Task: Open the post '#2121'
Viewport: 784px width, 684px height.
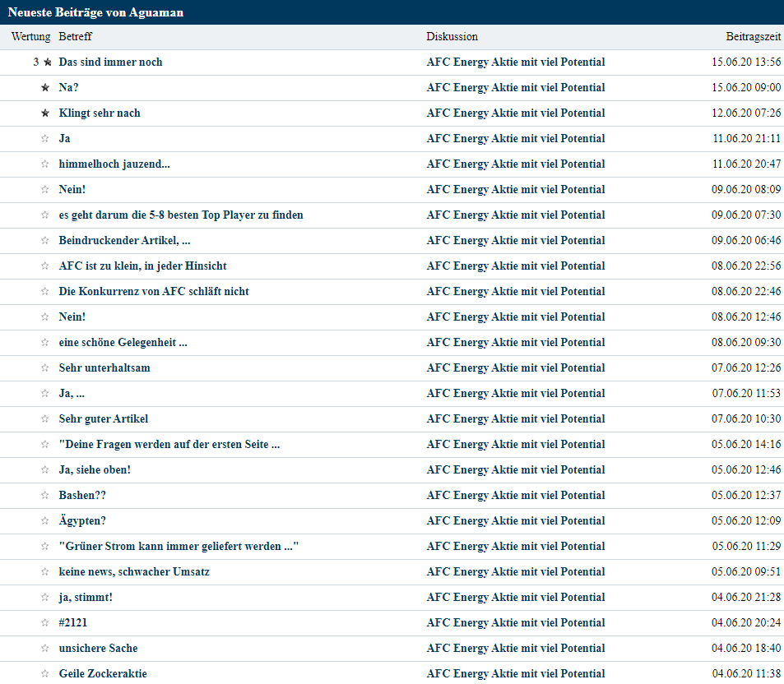Action: point(73,623)
